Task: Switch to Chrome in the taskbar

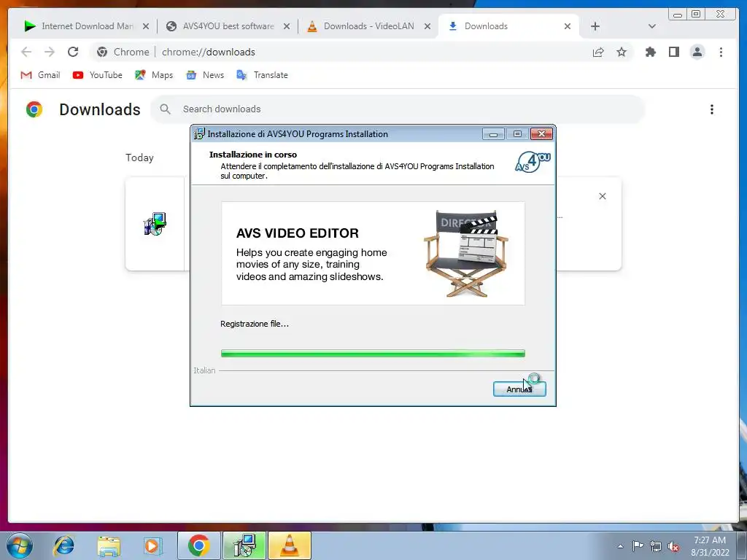Action: 198,545
